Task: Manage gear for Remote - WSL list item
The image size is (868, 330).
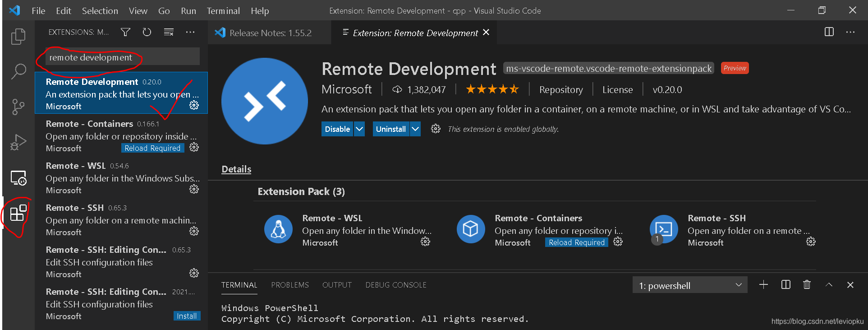Action: 194,189
